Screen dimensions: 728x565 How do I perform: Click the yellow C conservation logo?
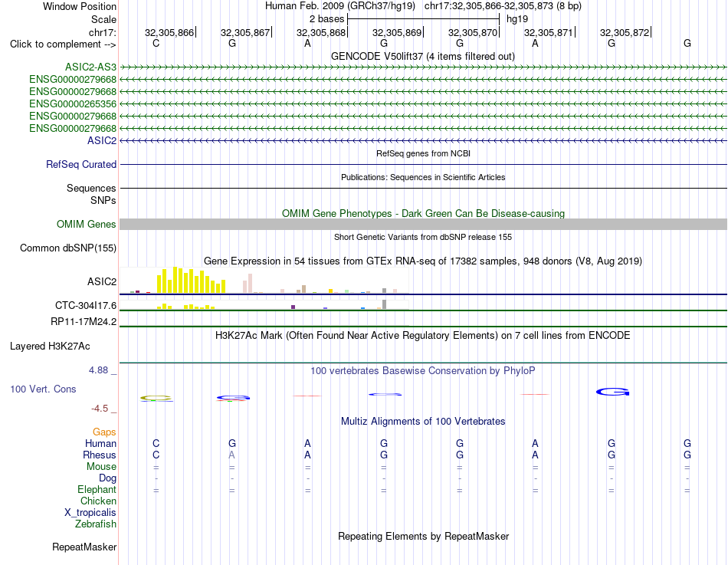point(156,398)
